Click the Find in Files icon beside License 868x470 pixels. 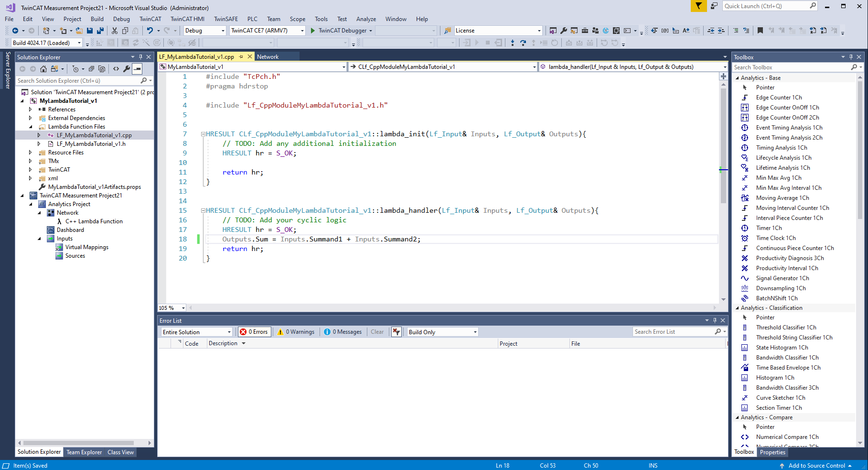[448, 31]
